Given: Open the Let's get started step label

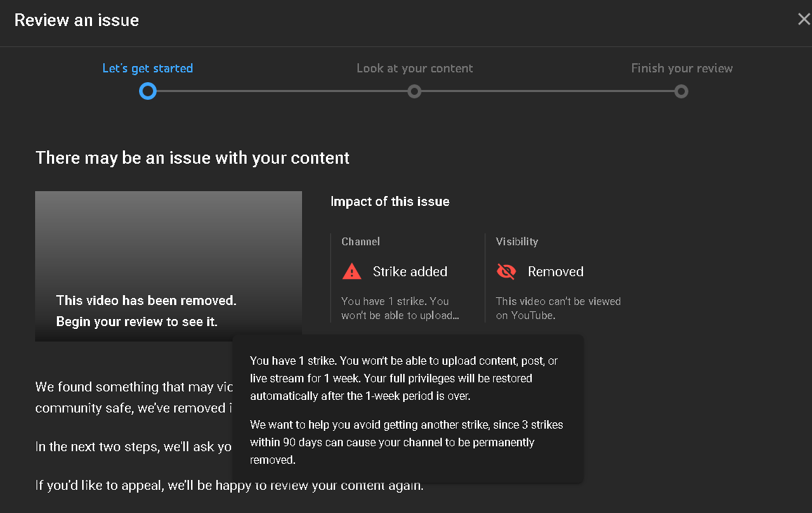Looking at the screenshot, I should coord(148,68).
